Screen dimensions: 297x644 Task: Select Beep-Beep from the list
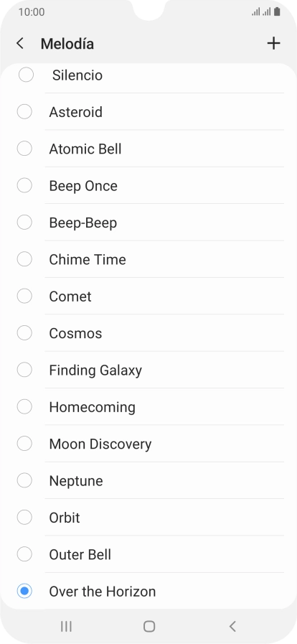[150, 223]
